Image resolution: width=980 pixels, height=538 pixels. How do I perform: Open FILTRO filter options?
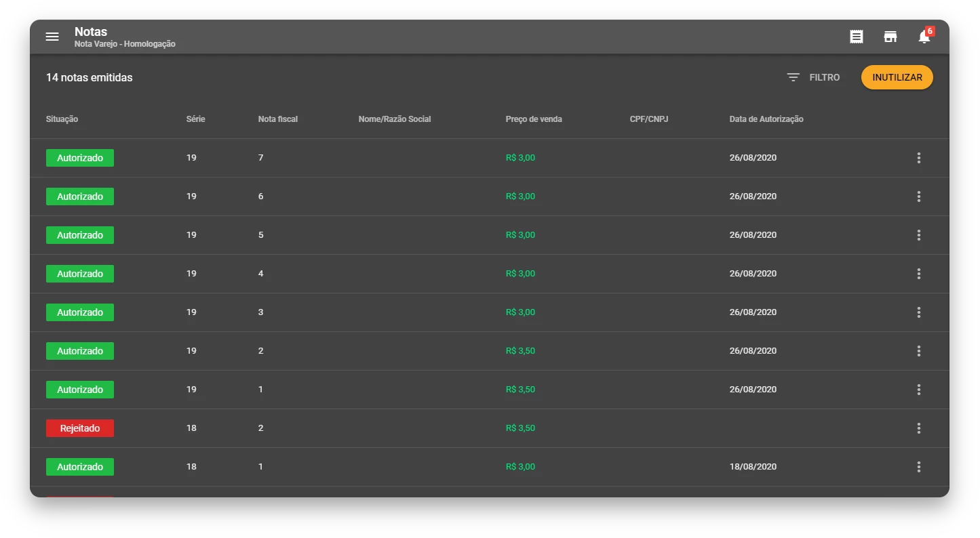(x=824, y=77)
